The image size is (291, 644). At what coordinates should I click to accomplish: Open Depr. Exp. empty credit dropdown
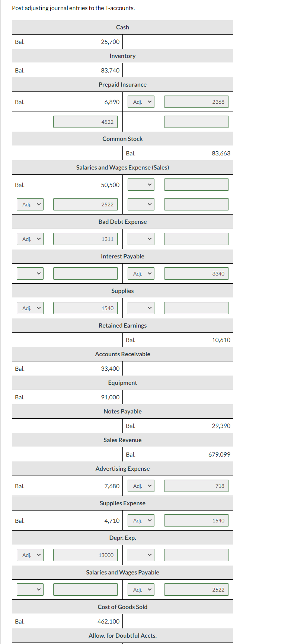point(141,555)
